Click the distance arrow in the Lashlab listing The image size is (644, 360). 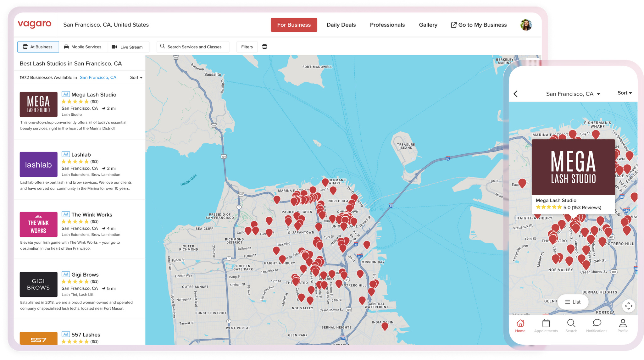[103, 169]
